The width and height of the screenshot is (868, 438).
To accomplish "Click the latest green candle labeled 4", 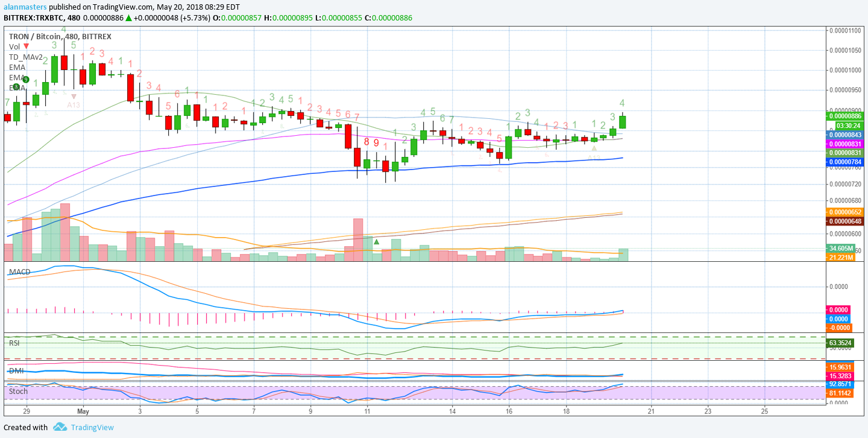I will 623,121.
